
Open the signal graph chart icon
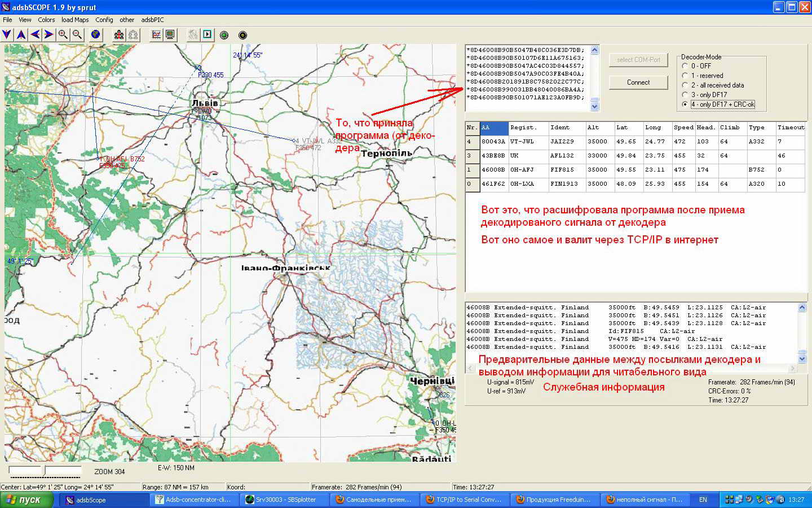point(156,34)
